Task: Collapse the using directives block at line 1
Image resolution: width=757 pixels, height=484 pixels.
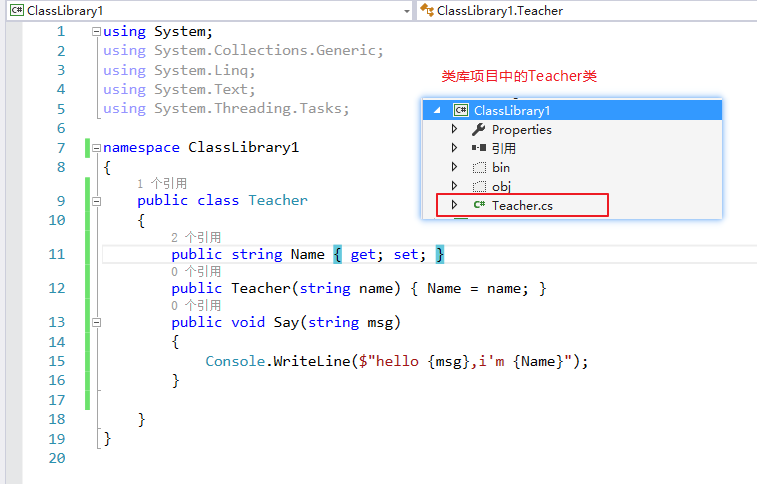Action: pos(96,32)
